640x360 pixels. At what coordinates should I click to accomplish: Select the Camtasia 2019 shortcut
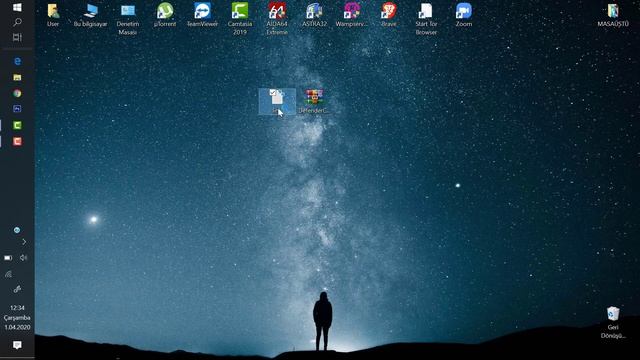(240, 19)
